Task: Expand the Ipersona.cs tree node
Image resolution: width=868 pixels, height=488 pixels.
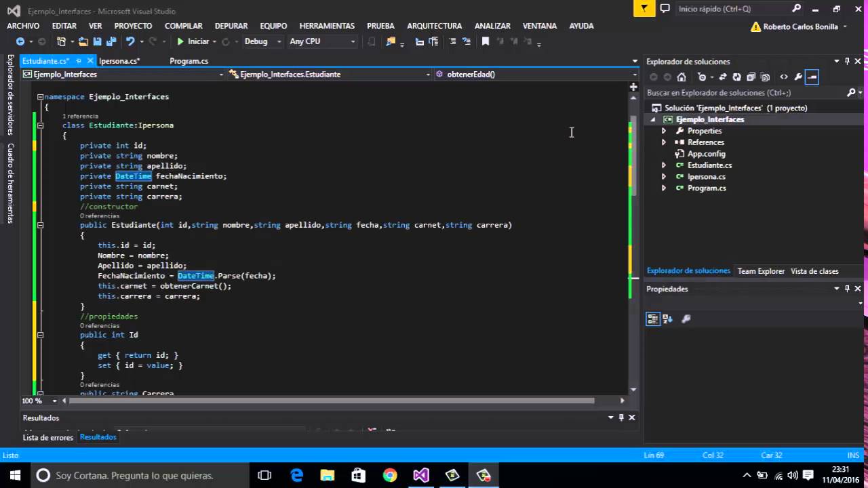Action: (664, 177)
